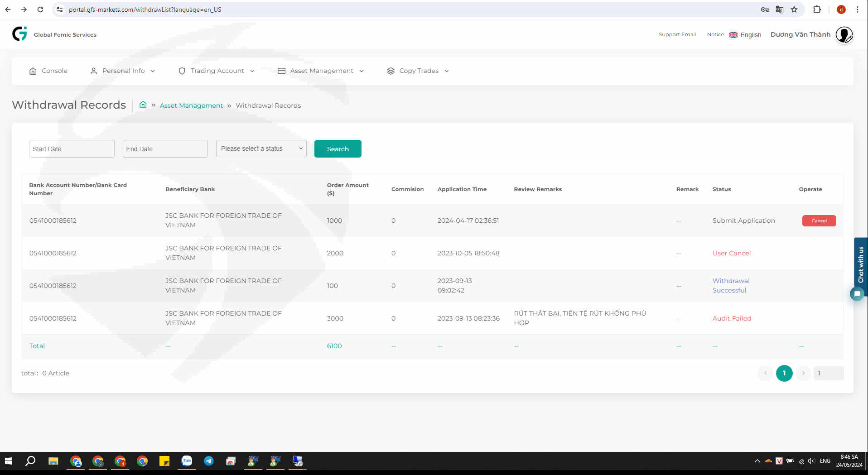The image size is (868, 475).
Task: Open Telegram from the taskbar
Action: [208, 461]
